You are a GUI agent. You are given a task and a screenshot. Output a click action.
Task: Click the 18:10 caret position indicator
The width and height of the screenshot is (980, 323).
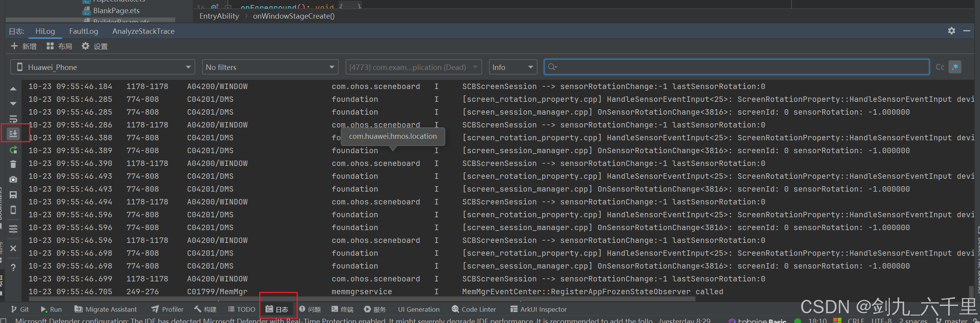(818, 320)
